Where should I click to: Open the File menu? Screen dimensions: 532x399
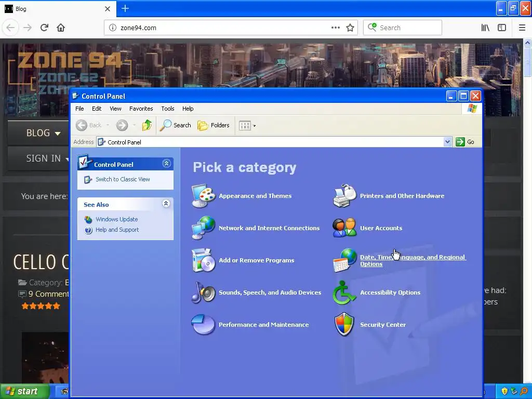79,109
